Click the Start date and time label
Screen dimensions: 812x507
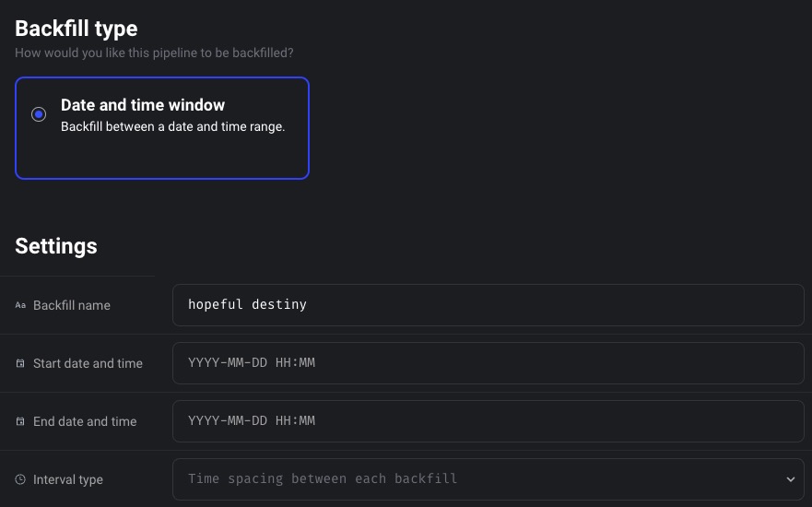tap(88, 363)
